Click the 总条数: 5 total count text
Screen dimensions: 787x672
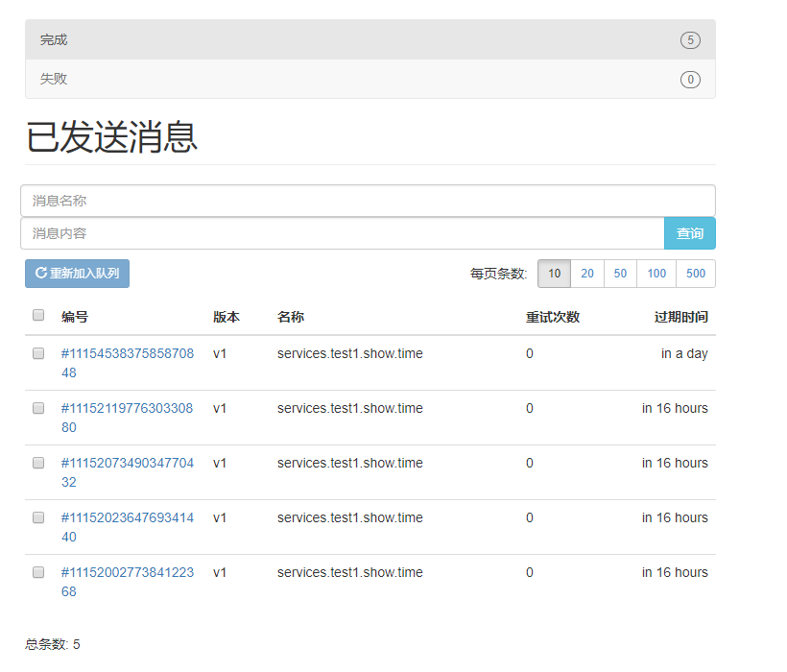(53, 644)
